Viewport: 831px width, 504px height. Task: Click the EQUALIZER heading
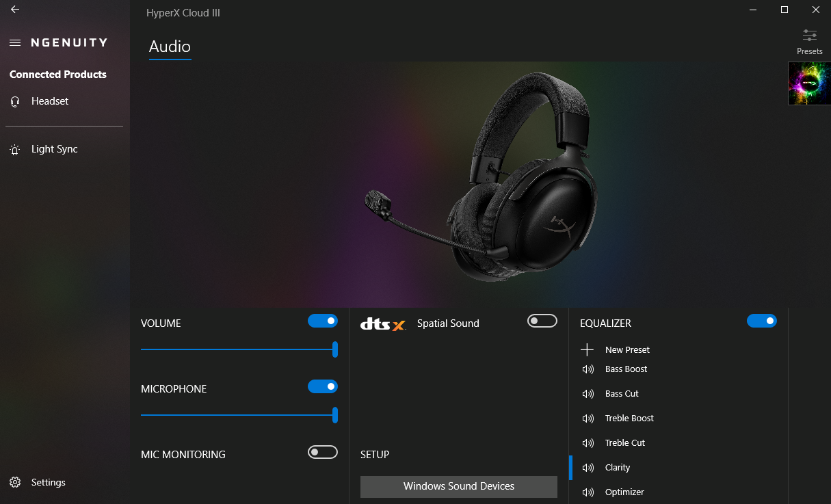[605, 323]
